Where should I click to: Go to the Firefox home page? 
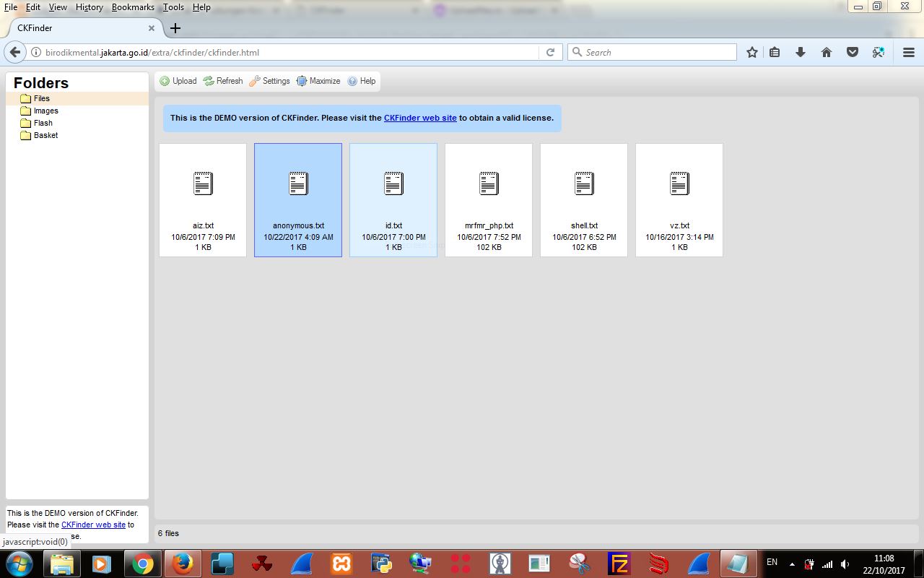(x=827, y=52)
